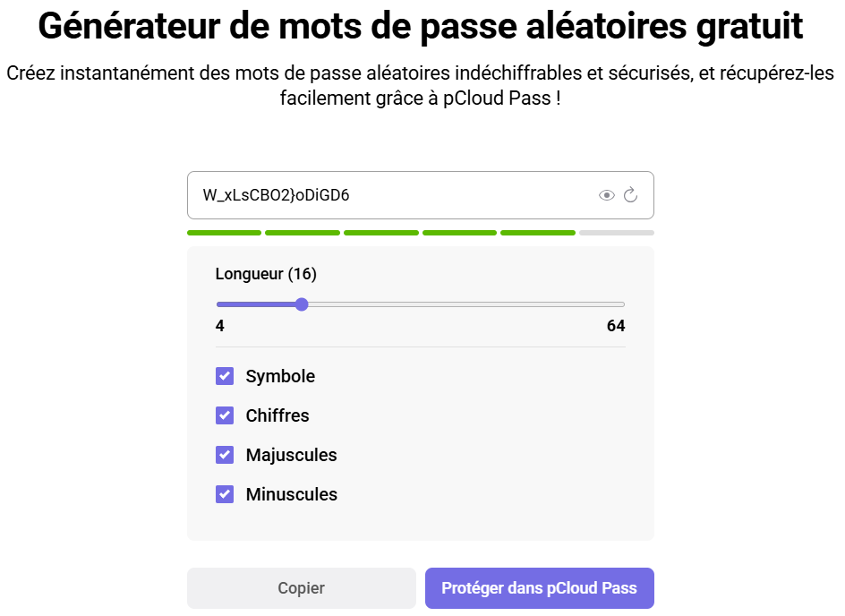Click the Générateur de mots de passe heading

421,27
